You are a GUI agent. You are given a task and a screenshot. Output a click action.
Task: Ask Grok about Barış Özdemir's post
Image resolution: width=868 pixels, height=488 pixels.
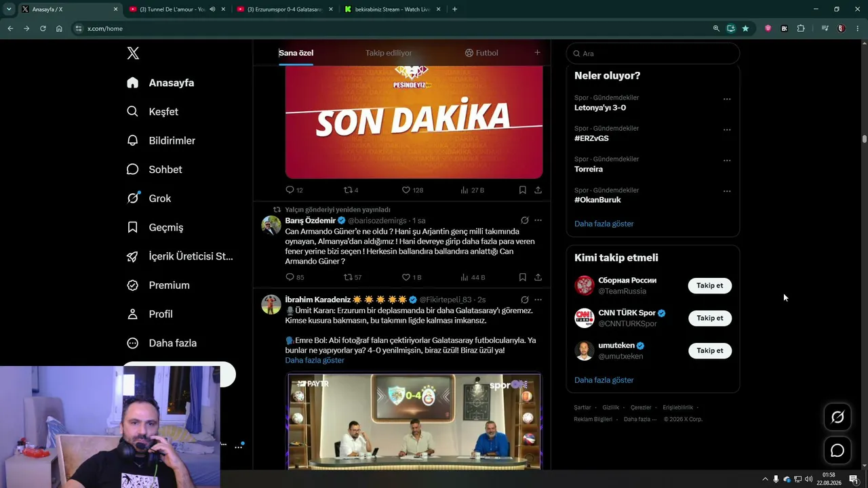click(x=524, y=220)
